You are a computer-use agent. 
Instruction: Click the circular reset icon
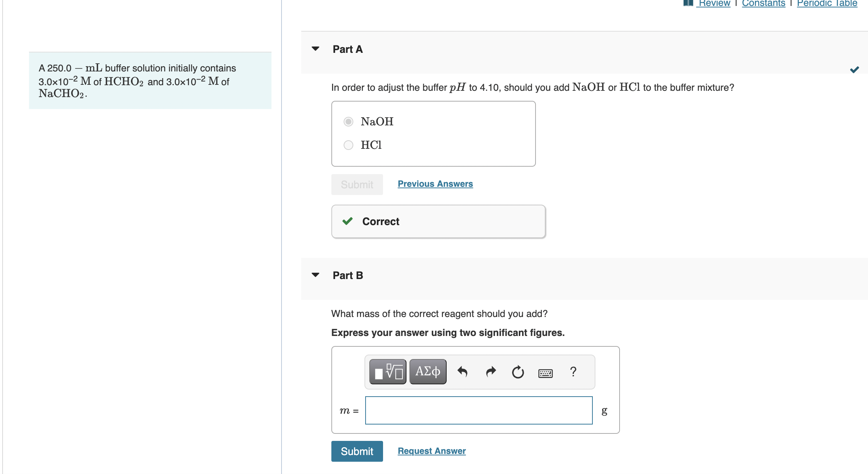[x=518, y=372]
